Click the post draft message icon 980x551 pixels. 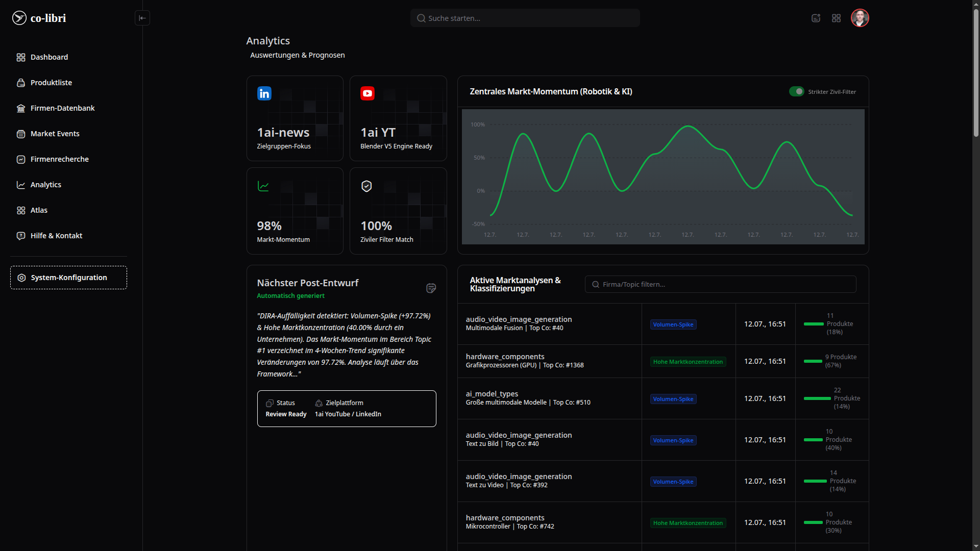click(x=431, y=288)
